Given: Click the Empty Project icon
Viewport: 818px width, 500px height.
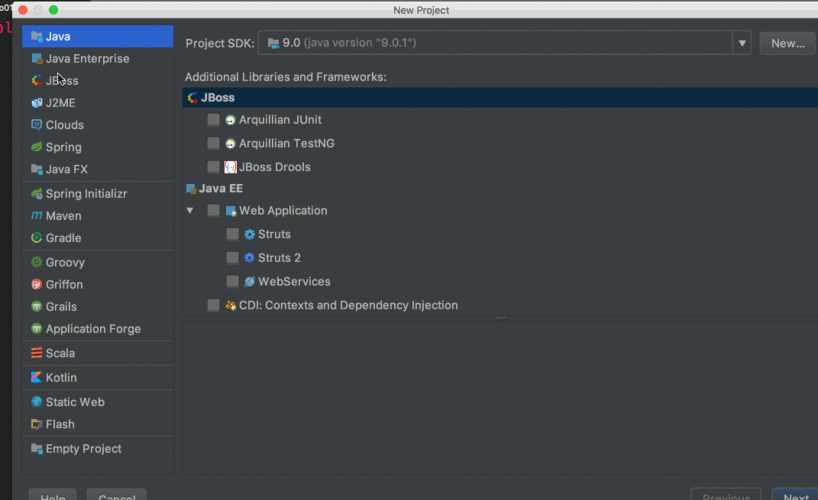Looking at the screenshot, I should (x=37, y=448).
